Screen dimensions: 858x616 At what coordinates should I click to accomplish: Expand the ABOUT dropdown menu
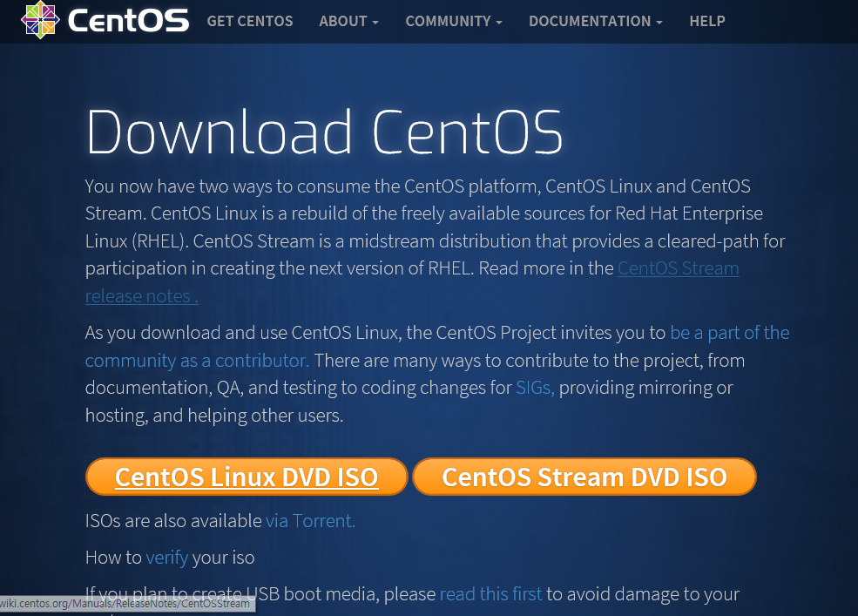click(348, 22)
